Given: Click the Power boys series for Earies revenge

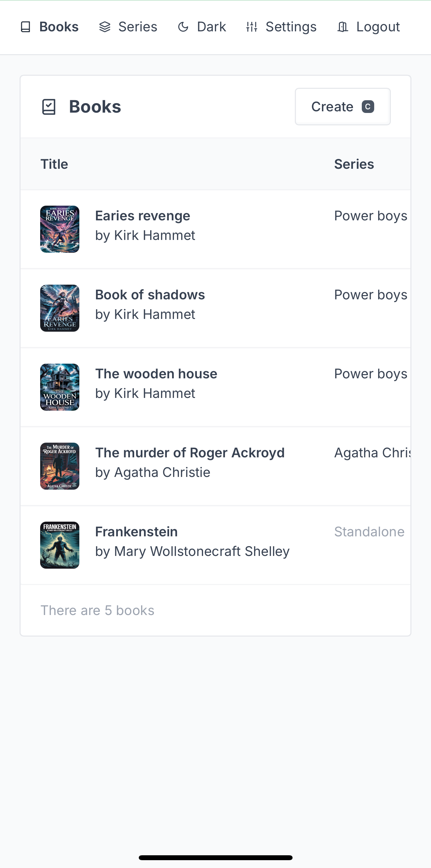Looking at the screenshot, I should coord(371,216).
